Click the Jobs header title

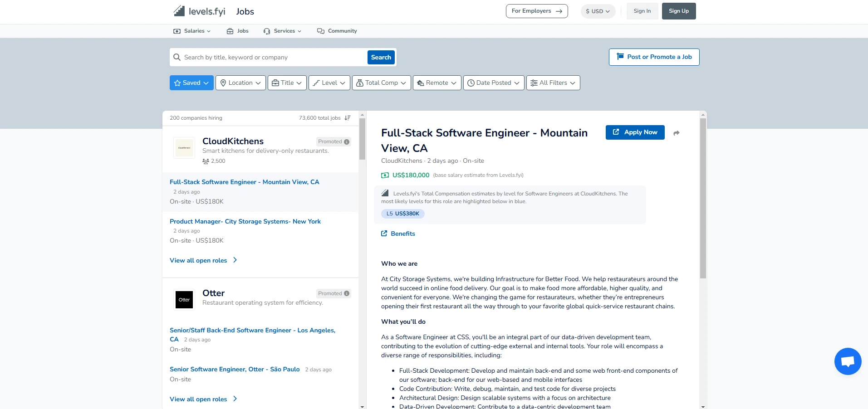(x=245, y=11)
